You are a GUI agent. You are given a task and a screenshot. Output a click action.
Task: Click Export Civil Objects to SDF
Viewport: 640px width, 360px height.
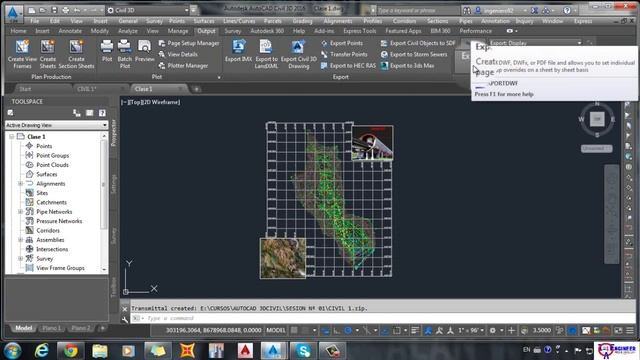coord(418,43)
